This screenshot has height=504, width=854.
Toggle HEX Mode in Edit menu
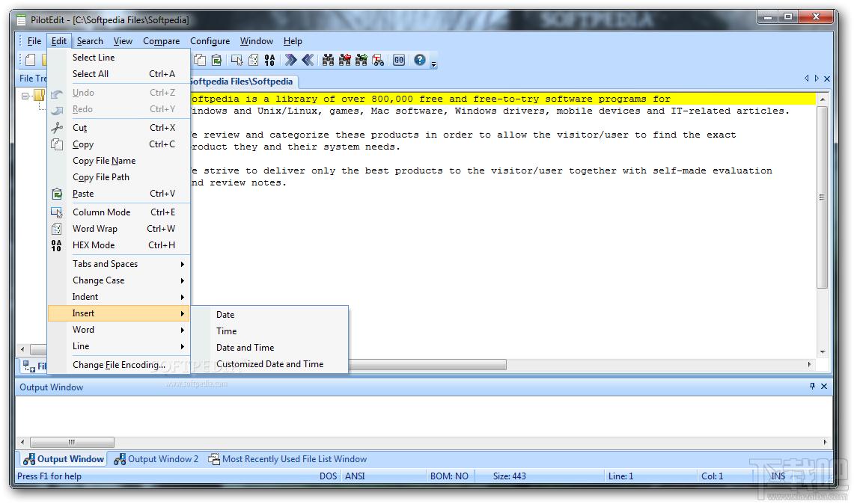[119, 245]
